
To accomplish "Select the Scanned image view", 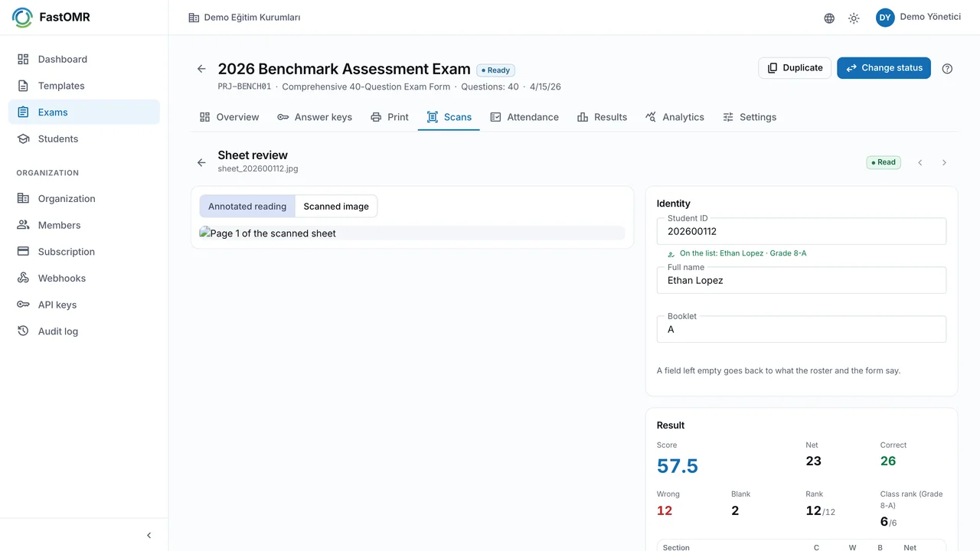I will click(336, 206).
